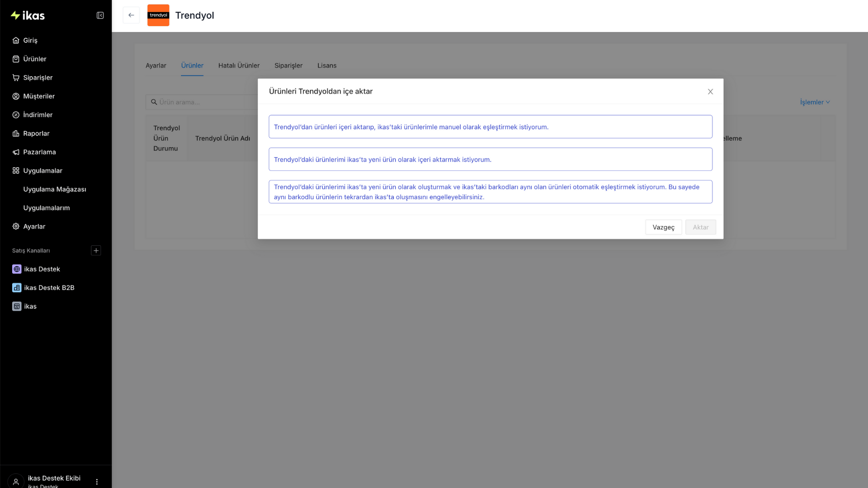Click the Uygulamalar grid icon

tap(16, 170)
